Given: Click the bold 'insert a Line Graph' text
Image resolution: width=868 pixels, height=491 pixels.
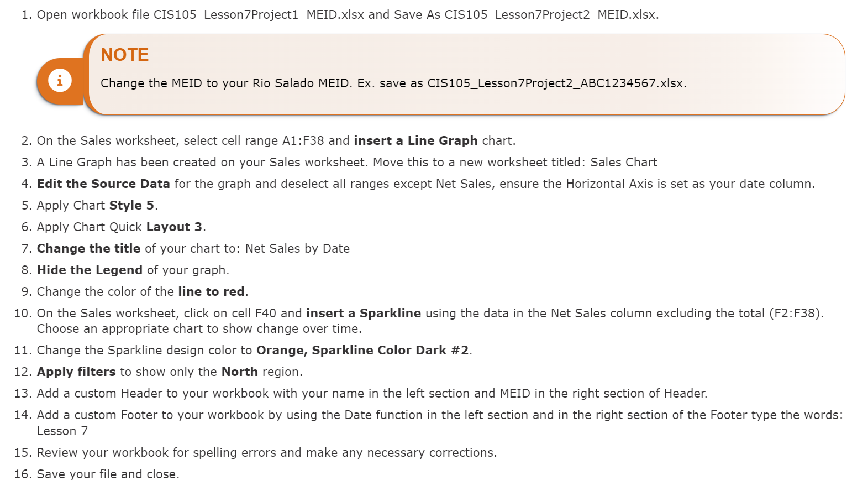Looking at the screenshot, I should click(415, 141).
